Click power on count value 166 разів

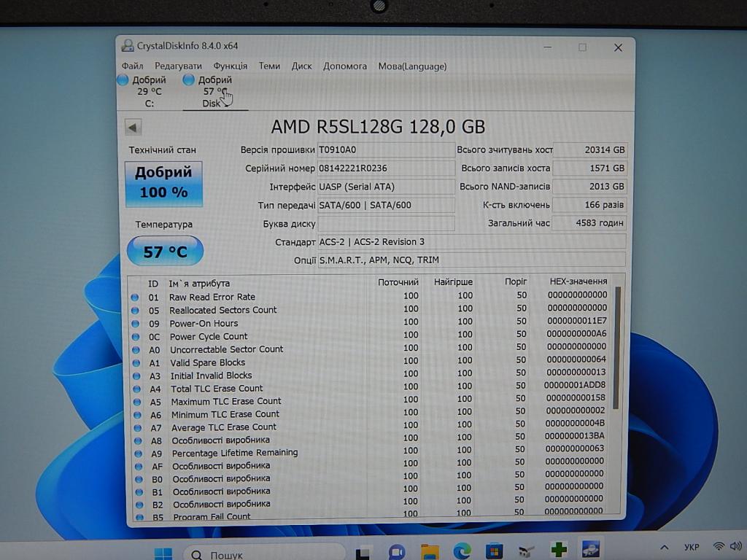click(589, 205)
